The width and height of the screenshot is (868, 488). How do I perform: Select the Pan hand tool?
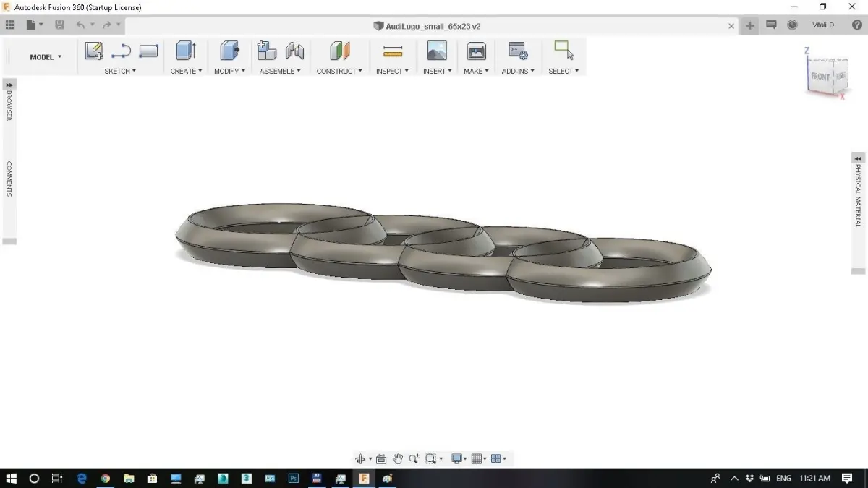pos(398,458)
